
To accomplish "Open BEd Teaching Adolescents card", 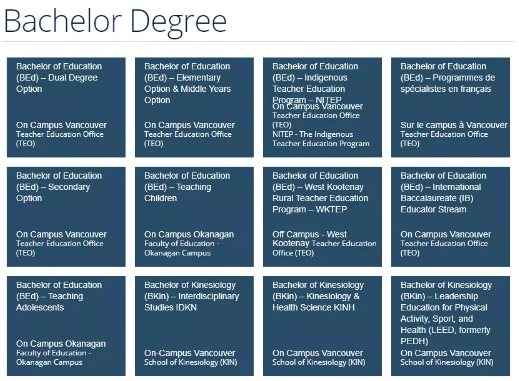I will pos(66,326).
